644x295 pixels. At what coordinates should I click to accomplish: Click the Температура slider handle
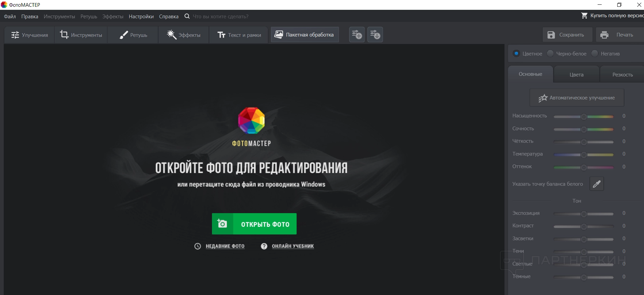584,155
